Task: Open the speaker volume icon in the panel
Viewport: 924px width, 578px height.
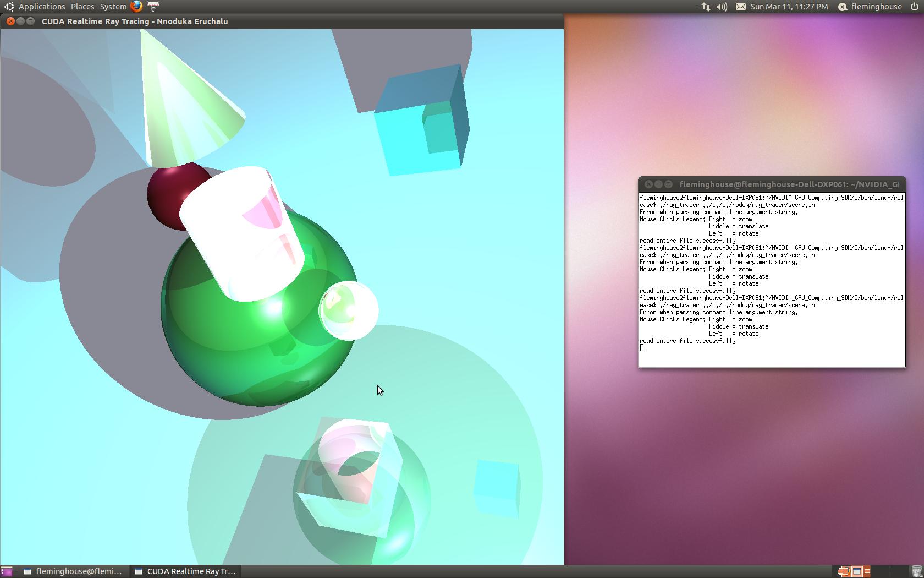Action: (x=721, y=7)
